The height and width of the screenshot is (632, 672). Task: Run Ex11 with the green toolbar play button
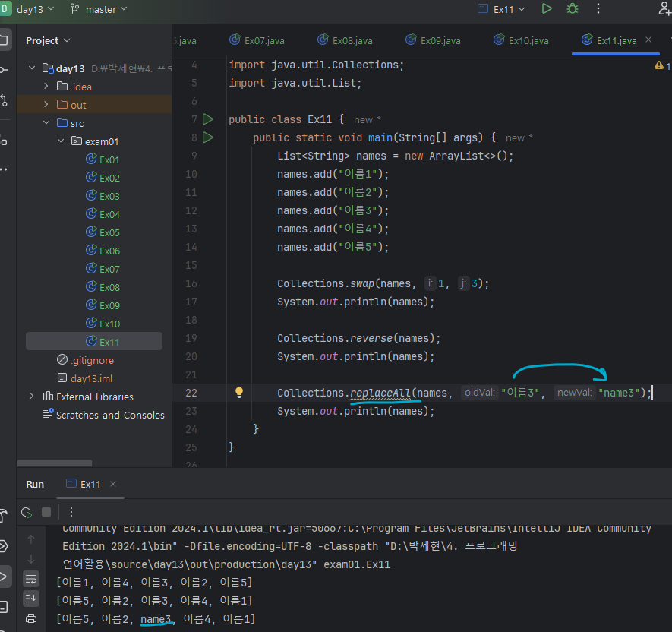click(x=547, y=9)
